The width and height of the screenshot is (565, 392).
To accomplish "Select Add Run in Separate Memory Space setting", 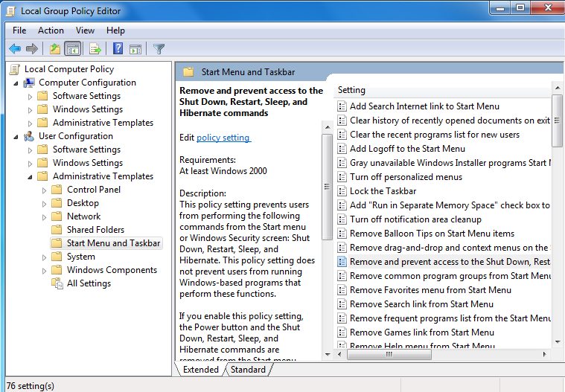I will pyautogui.click(x=450, y=205).
